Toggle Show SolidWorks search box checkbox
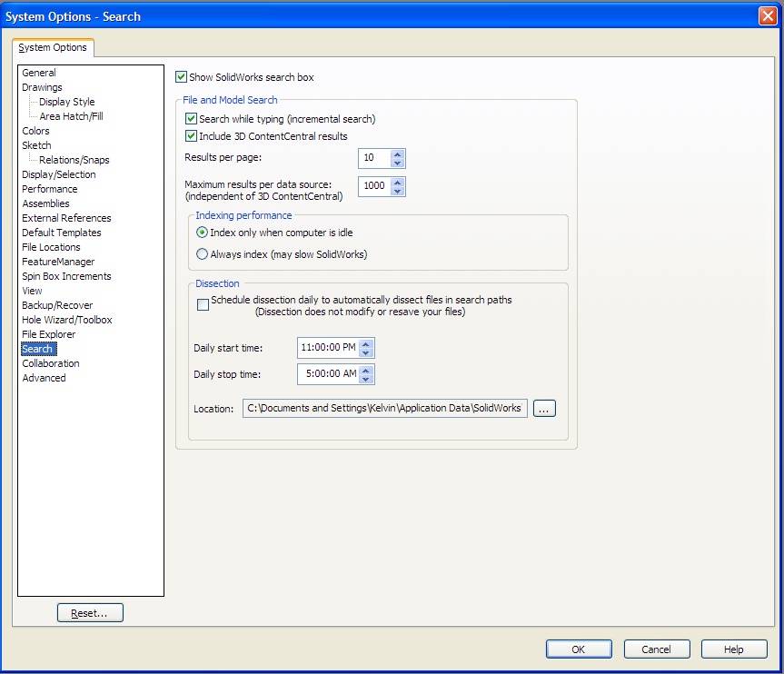The image size is (784, 674). 181,77
